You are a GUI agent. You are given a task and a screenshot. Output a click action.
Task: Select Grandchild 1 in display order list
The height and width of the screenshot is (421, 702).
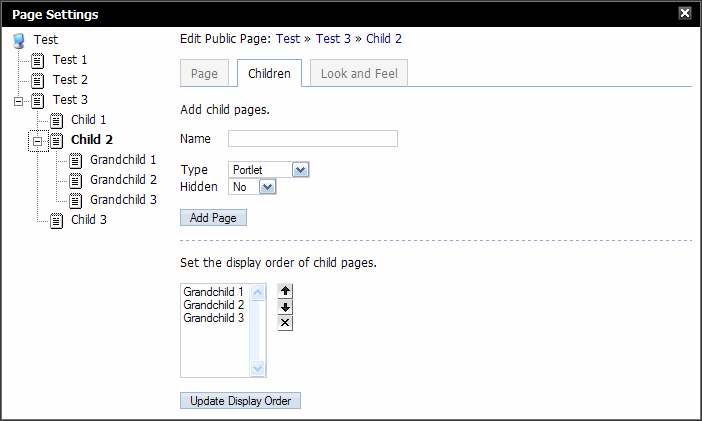(214, 292)
